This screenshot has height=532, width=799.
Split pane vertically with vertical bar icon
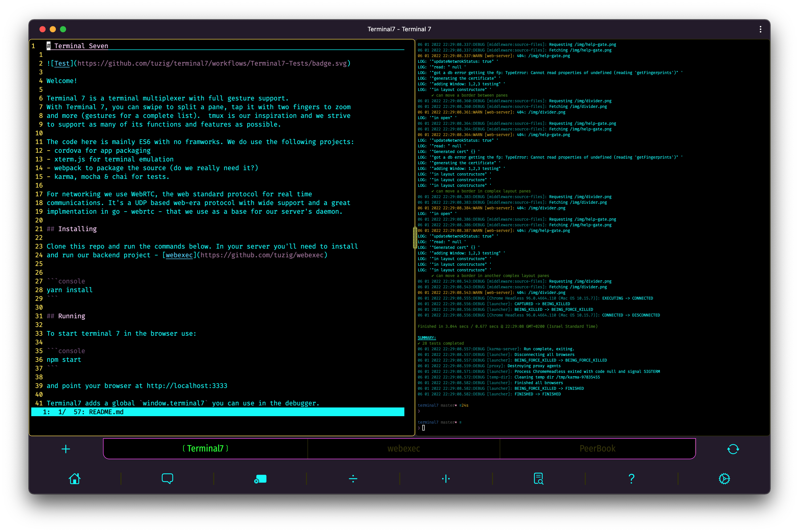click(446, 478)
